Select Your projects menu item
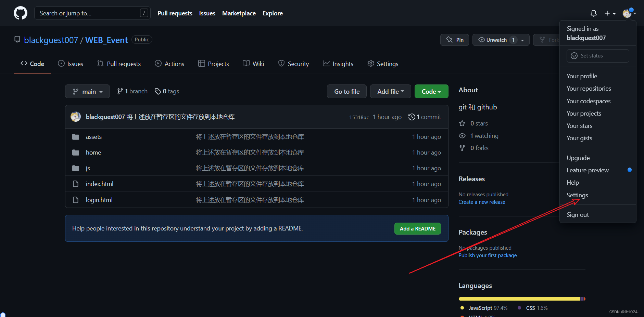The height and width of the screenshot is (317, 644). point(598,114)
